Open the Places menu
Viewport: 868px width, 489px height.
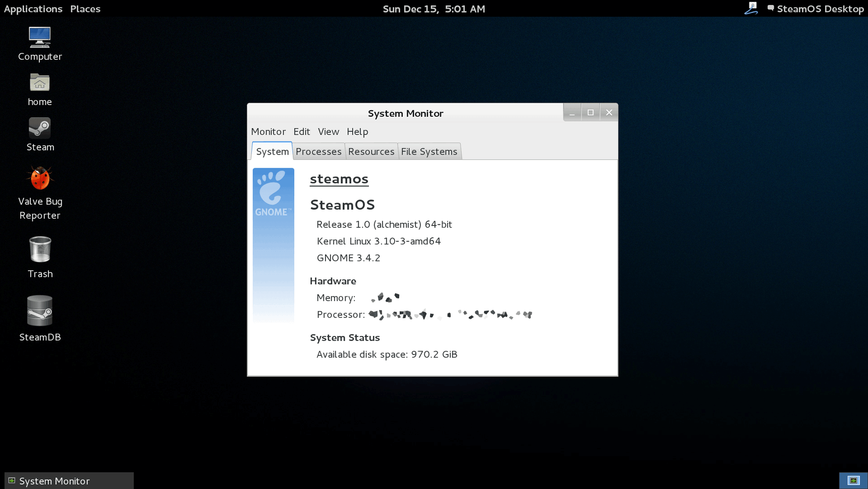(85, 9)
